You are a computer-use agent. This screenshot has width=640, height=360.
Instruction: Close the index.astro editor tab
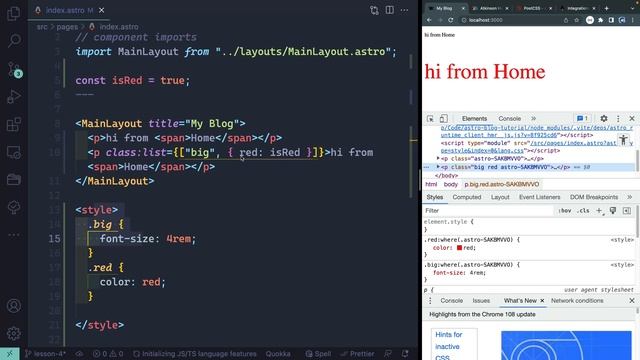[x=102, y=10]
